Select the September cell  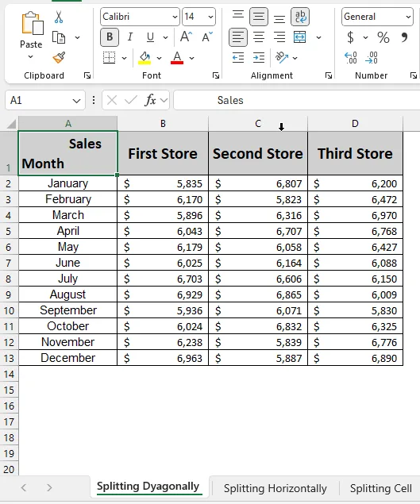(x=67, y=310)
